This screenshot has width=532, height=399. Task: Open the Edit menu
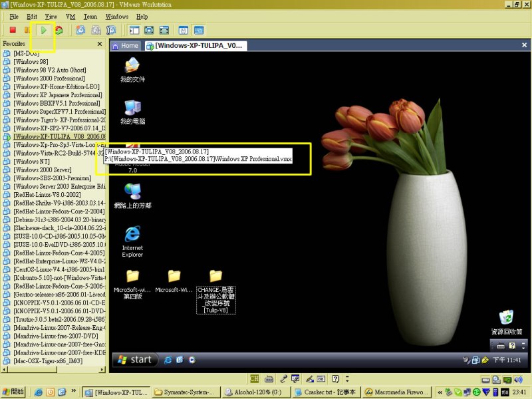31,17
